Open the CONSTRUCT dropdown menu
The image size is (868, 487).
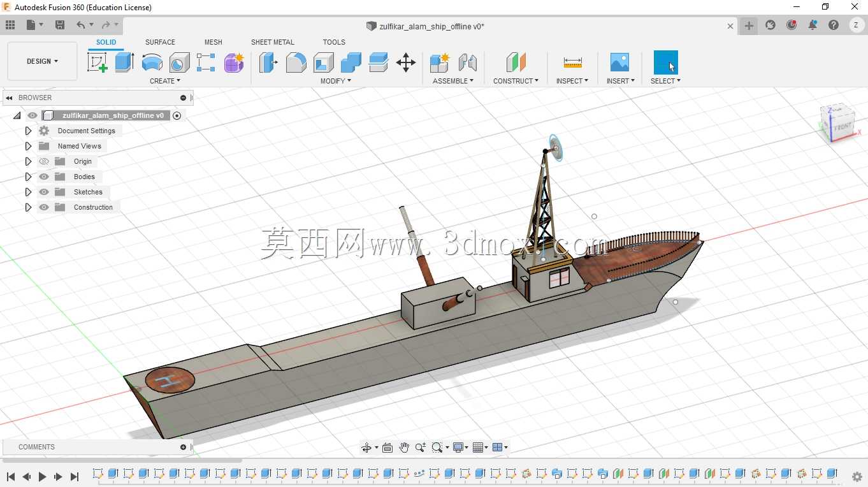[516, 81]
